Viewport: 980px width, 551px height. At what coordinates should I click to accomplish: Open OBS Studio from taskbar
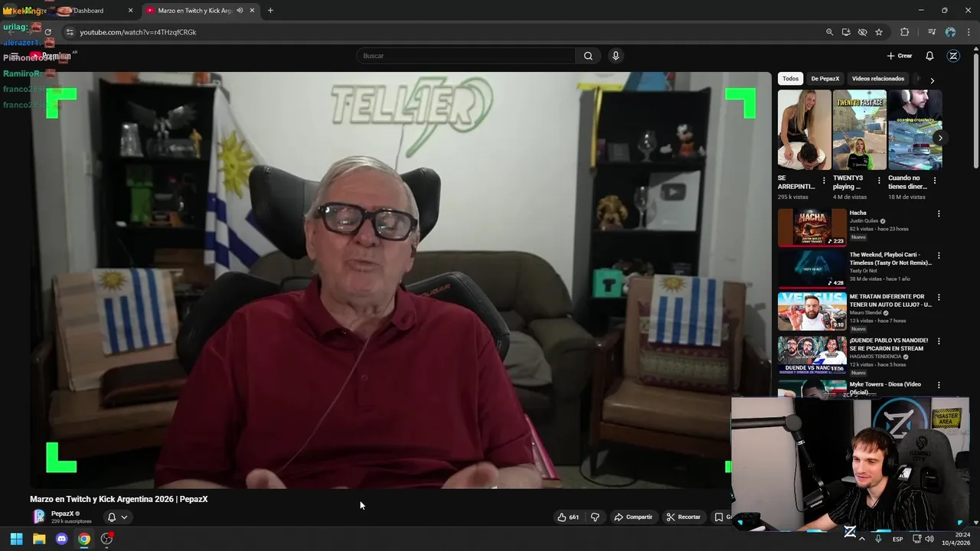coord(106,539)
